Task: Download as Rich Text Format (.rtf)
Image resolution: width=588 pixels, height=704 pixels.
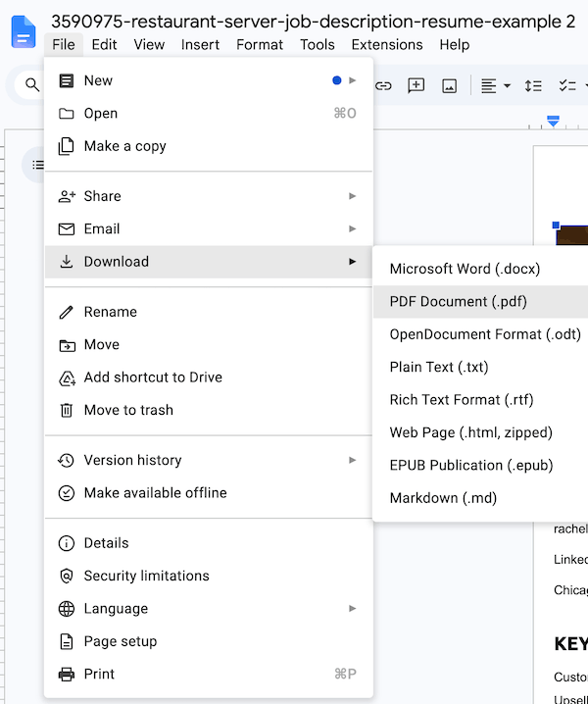Action: point(481,400)
